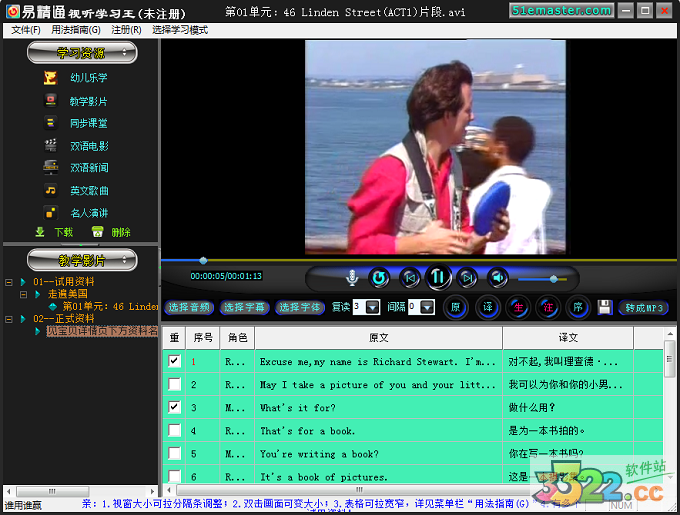Click the floppy disk save icon
The image size is (680, 515).
605,307
